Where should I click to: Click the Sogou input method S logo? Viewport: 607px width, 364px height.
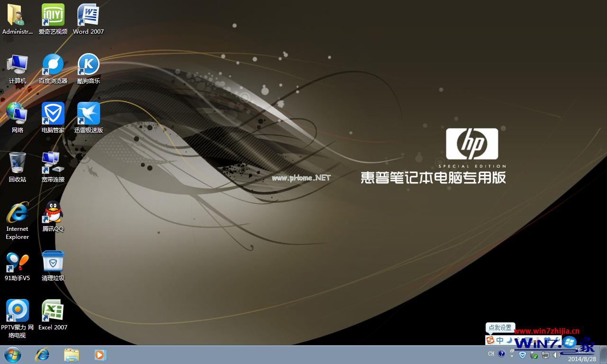point(490,340)
